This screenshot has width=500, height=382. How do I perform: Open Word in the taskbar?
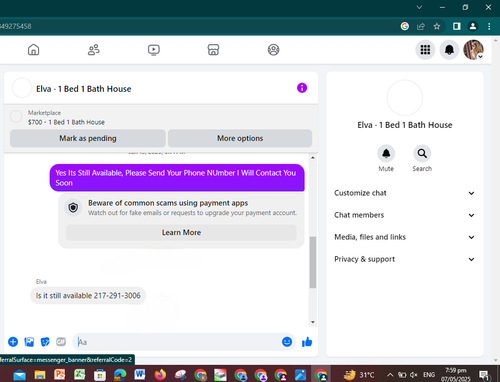coord(140,375)
